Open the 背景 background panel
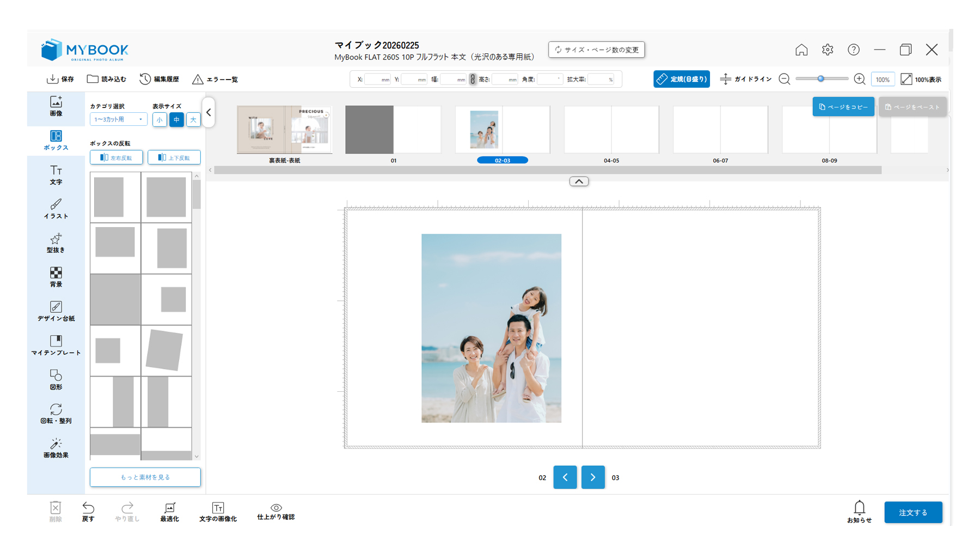Screen dimensions: 980x552 [x=56, y=277]
